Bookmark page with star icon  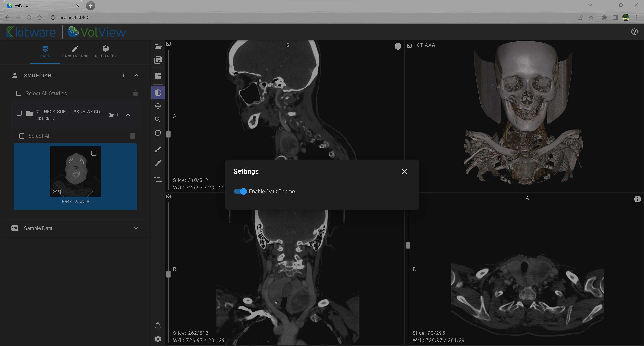(x=591, y=17)
